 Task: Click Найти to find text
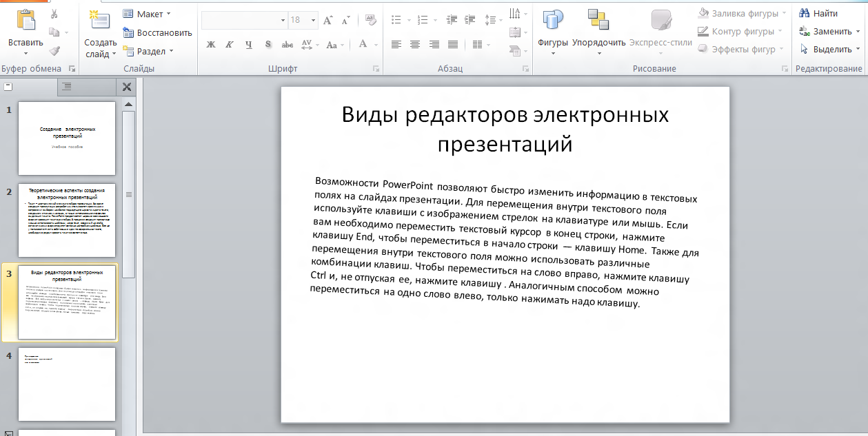click(x=818, y=13)
